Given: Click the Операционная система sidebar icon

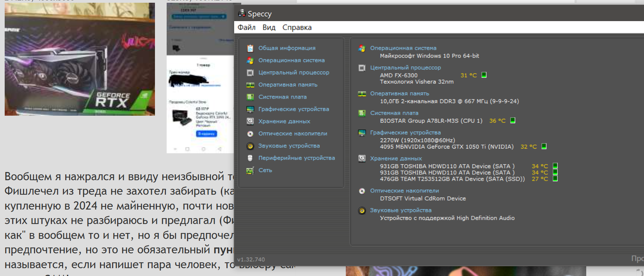Looking at the screenshot, I should (250, 61).
